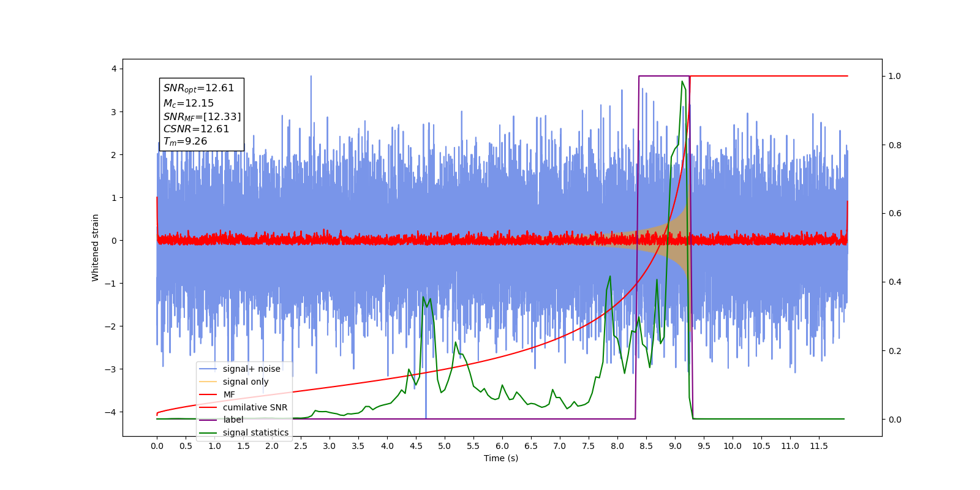Image resolution: width=980 pixels, height=490 pixels.
Task: Click the 0.6 tick on the right axis
Action: pos(895,214)
